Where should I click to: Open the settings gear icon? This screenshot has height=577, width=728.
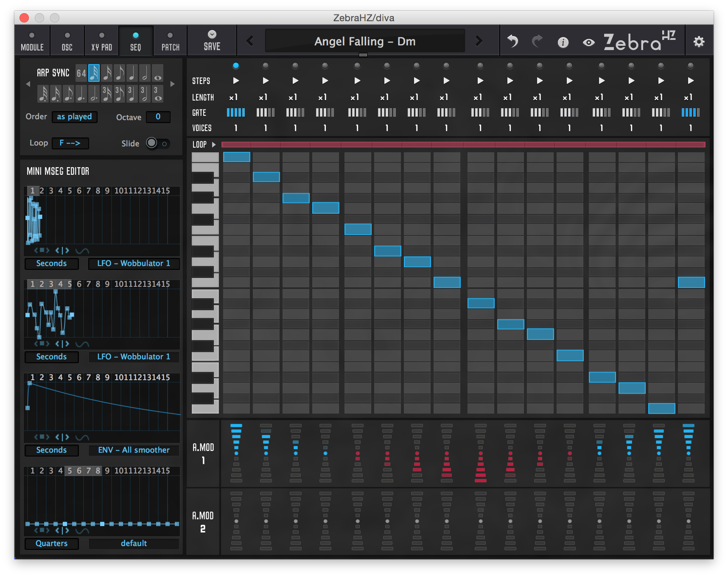coord(699,42)
